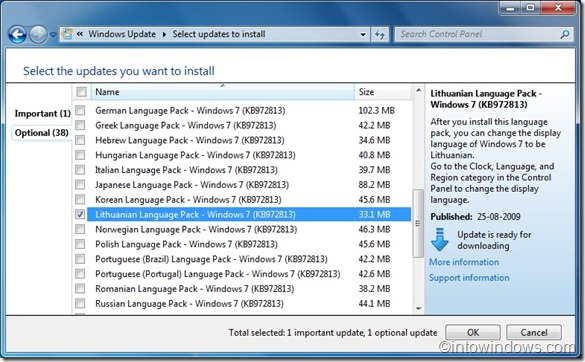Check the Russian Language Pack checkbox

pos(80,303)
